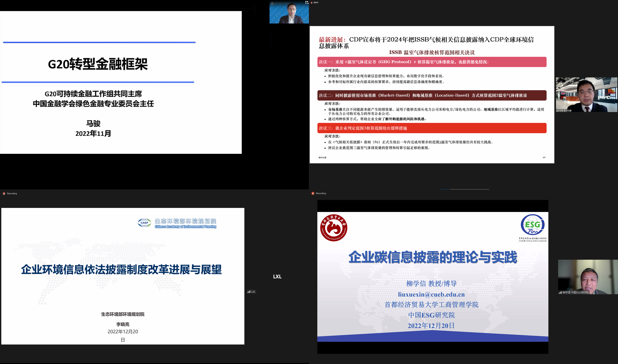The width and height of the screenshot is (618, 364).
Task: Click the Recording dot in bottom-left quadrant
Action: [4, 194]
